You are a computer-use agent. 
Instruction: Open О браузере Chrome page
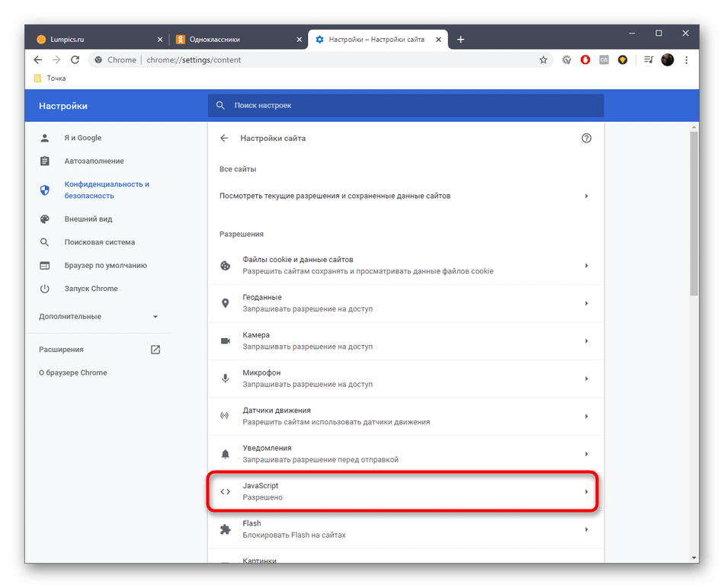click(73, 373)
